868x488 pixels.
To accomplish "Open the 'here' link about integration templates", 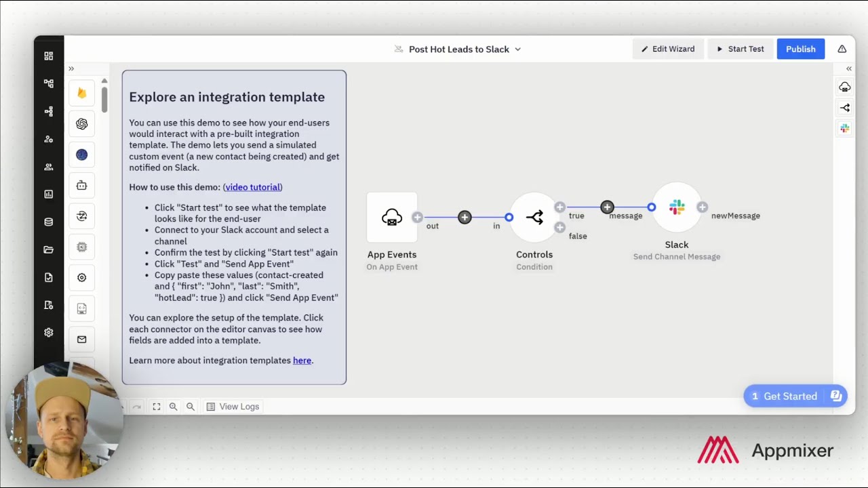I will [302, 361].
